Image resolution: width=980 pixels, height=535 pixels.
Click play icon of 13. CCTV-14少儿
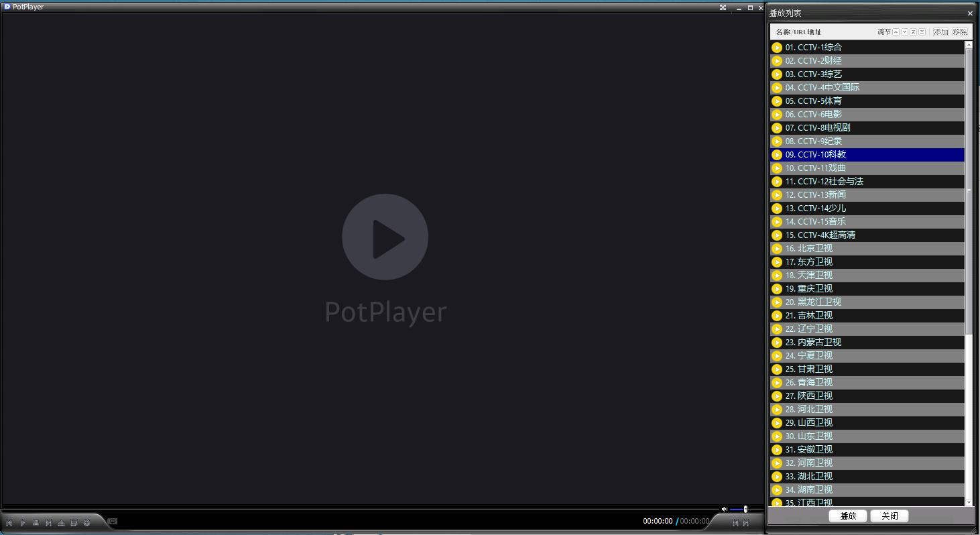pyautogui.click(x=777, y=209)
